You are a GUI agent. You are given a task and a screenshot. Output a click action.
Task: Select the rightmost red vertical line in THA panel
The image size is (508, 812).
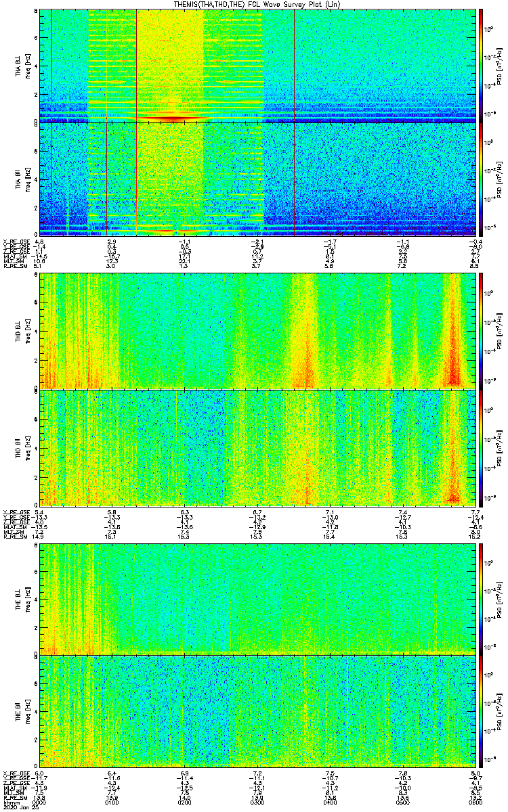[x=295, y=122]
